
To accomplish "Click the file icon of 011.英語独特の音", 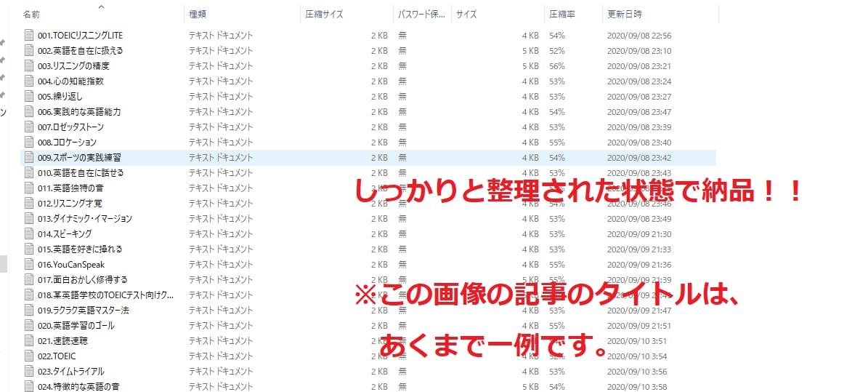I will point(29,188).
